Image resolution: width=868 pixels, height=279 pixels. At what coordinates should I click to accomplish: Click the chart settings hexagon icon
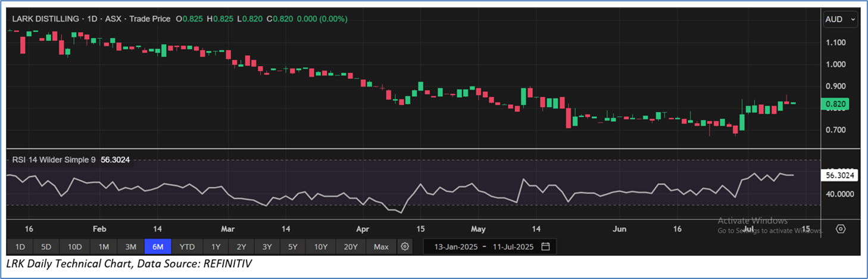click(x=841, y=229)
